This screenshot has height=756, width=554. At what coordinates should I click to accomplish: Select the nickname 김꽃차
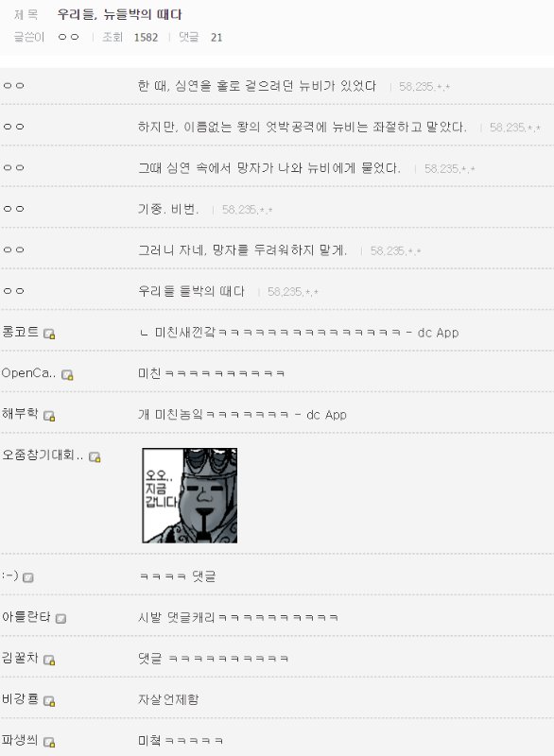click(20, 658)
